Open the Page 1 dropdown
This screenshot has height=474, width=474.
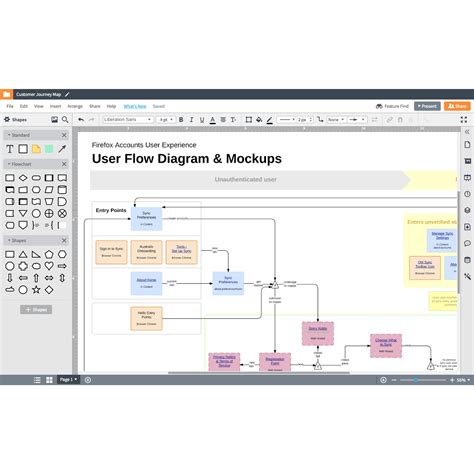click(x=69, y=380)
